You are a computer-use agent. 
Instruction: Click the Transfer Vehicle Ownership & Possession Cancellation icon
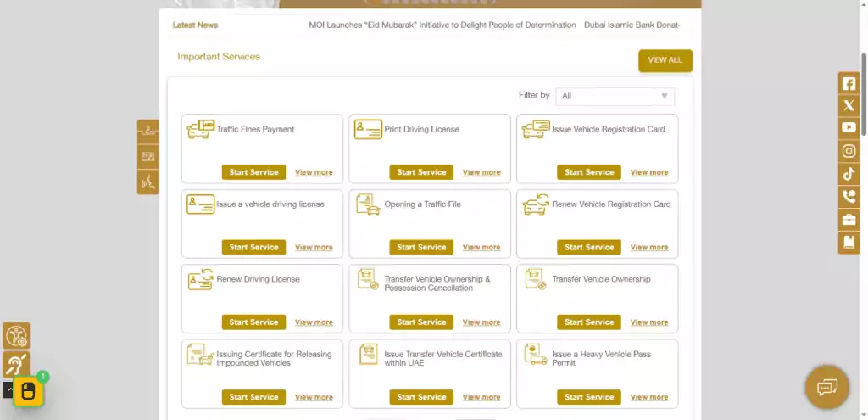point(368,280)
